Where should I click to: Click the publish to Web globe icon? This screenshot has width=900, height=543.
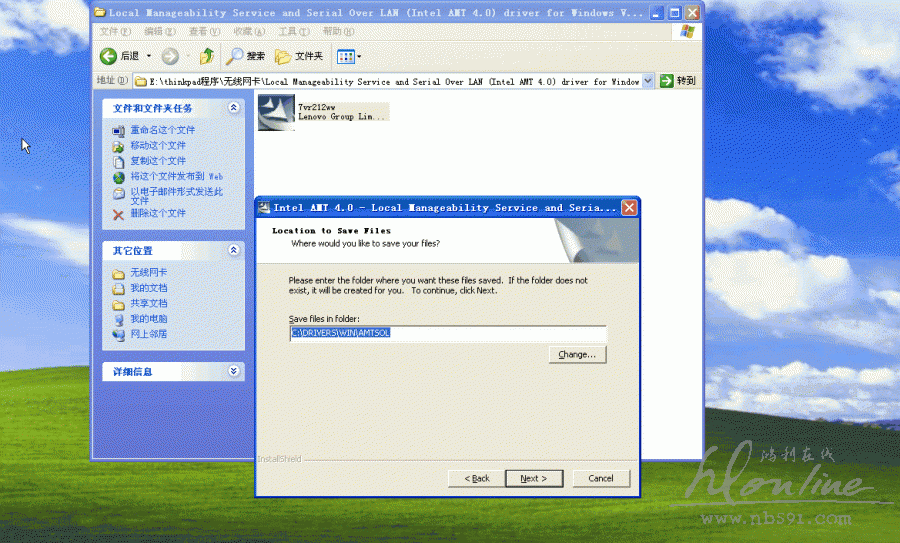click(x=118, y=177)
